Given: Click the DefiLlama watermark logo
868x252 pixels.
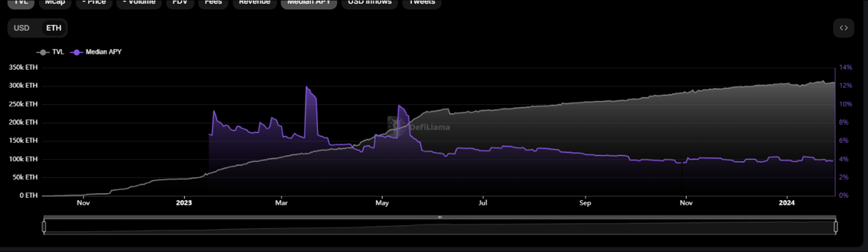Looking at the screenshot, I should click(395, 125).
